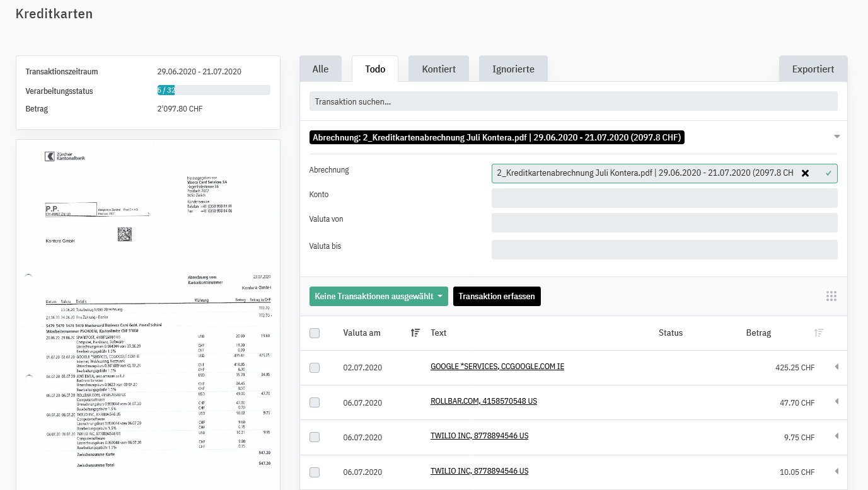Image resolution: width=868 pixels, height=490 pixels.
Task: Focus the Transaktion suchen search field
Action: [573, 101]
